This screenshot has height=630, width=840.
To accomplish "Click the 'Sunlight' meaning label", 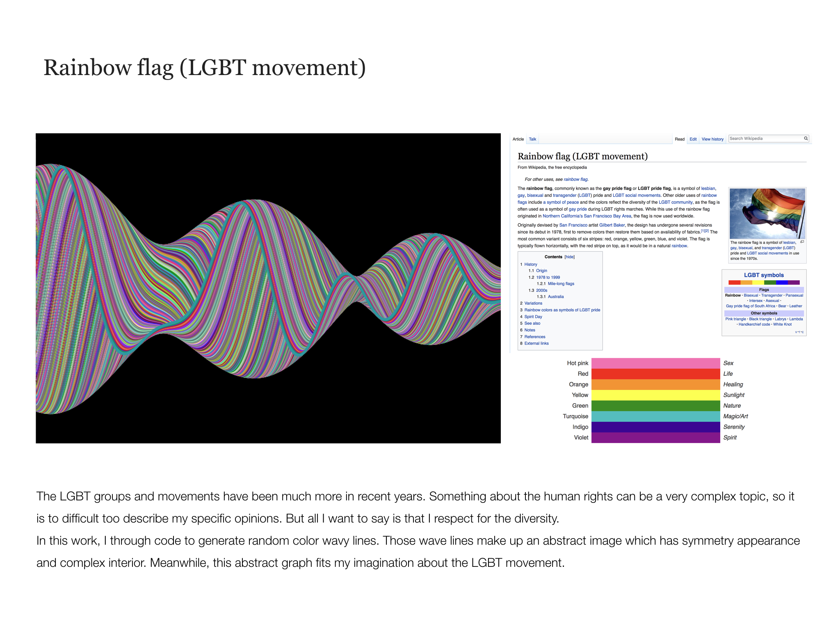I will click(x=734, y=395).
